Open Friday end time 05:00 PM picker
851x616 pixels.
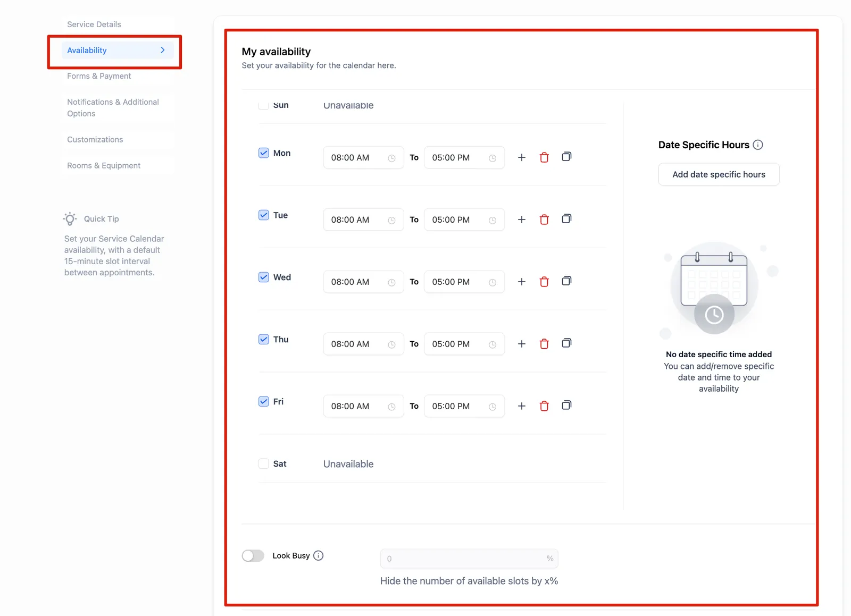[x=464, y=407]
